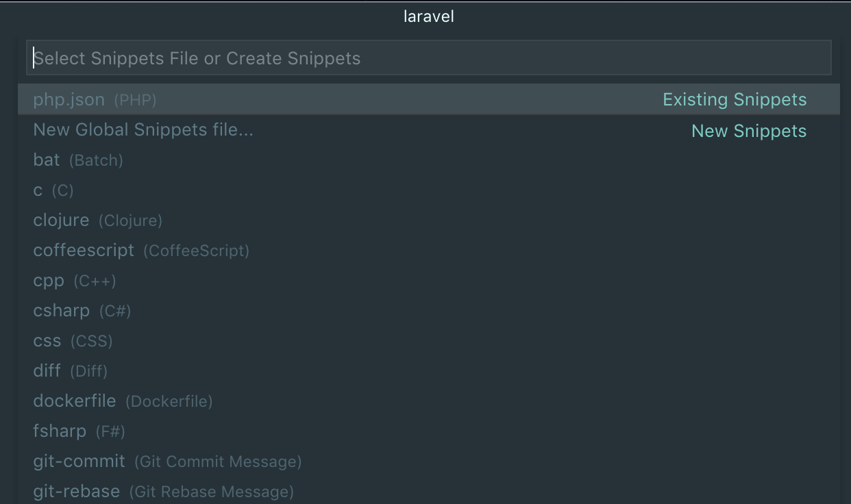851x504 pixels.
Task: Click the Existing Snippets group label
Action: coord(735,100)
